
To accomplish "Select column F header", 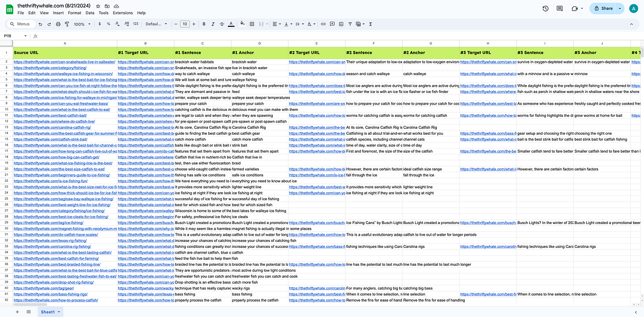I will (373, 43).
